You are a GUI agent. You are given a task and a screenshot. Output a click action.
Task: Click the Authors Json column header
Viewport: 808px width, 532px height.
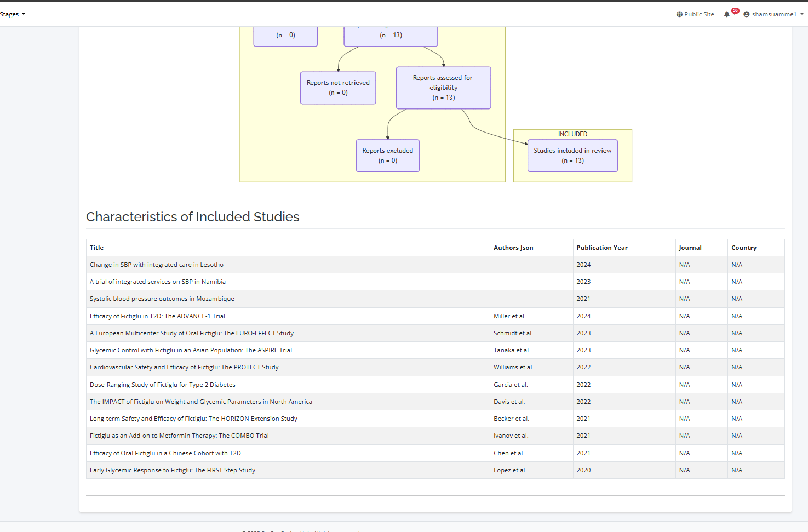click(513, 248)
